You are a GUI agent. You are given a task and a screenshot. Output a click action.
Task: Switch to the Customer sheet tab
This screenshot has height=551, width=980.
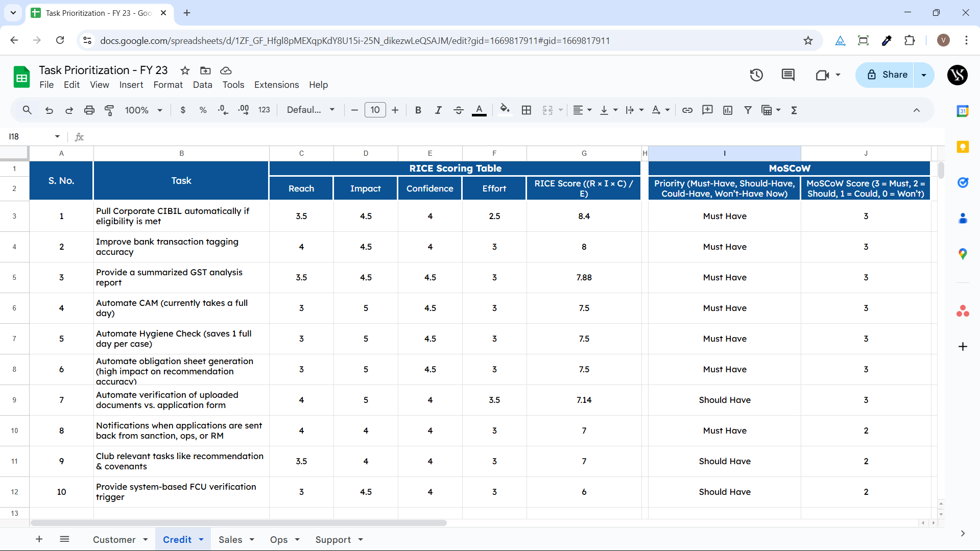click(114, 540)
